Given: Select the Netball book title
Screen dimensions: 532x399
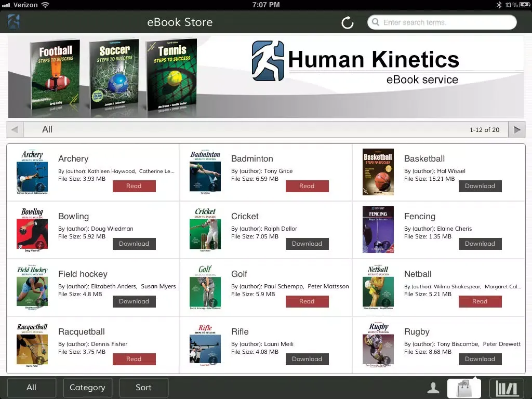Looking at the screenshot, I should tap(418, 274).
